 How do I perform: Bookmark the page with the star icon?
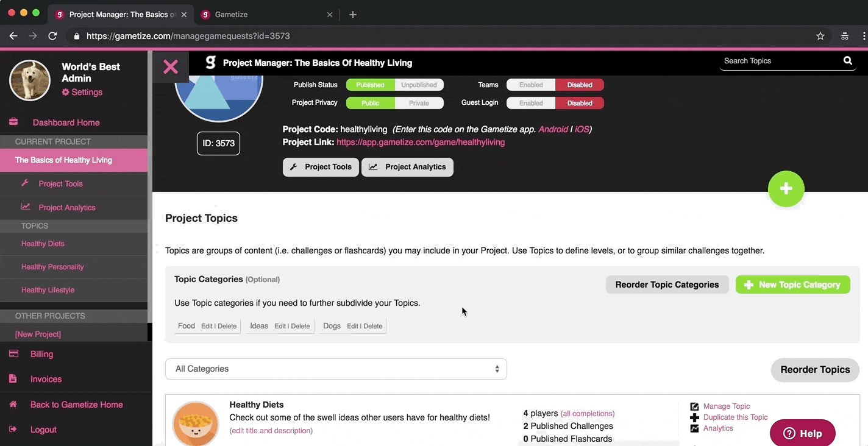pos(820,36)
